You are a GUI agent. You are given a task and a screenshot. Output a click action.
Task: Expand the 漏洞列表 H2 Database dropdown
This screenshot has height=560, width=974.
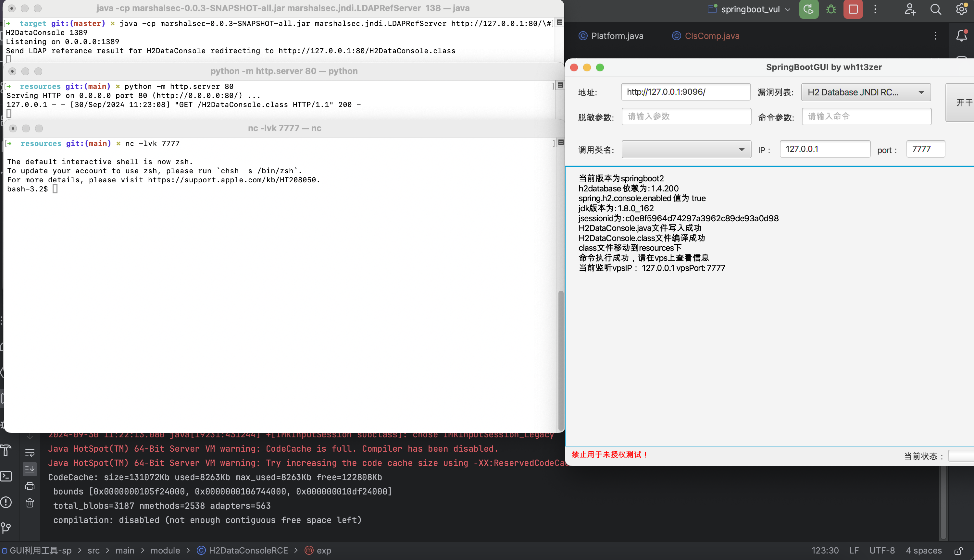click(x=866, y=92)
